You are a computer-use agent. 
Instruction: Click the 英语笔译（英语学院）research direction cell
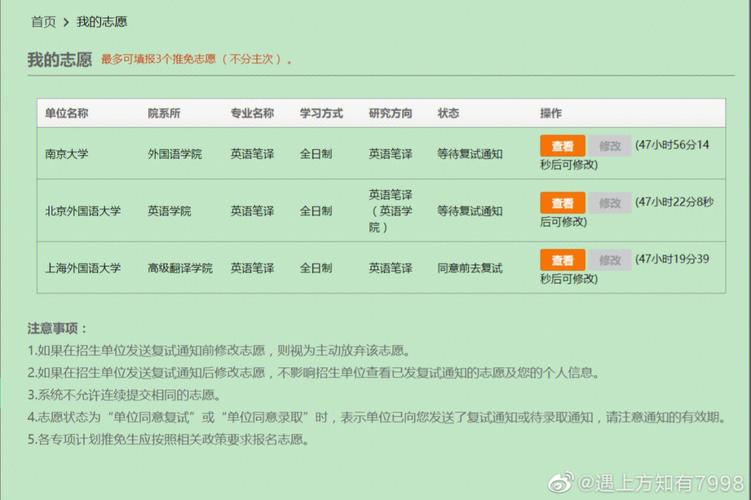click(390, 211)
